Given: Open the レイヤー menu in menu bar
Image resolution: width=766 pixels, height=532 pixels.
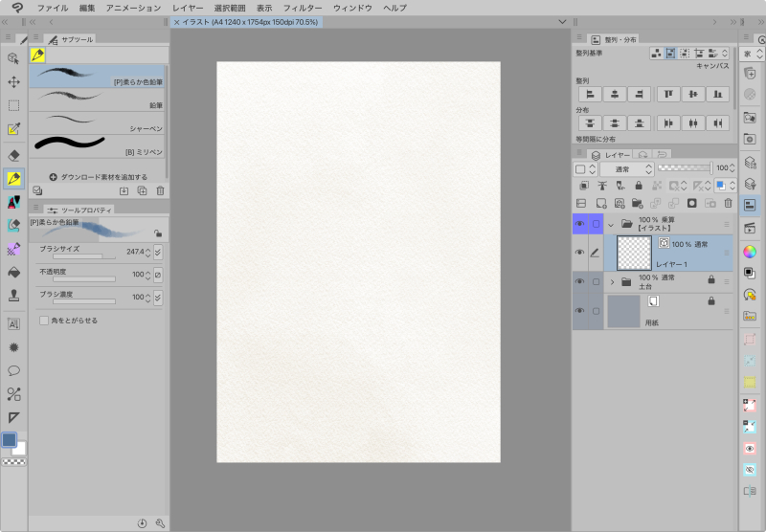Looking at the screenshot, I should 188,8.
